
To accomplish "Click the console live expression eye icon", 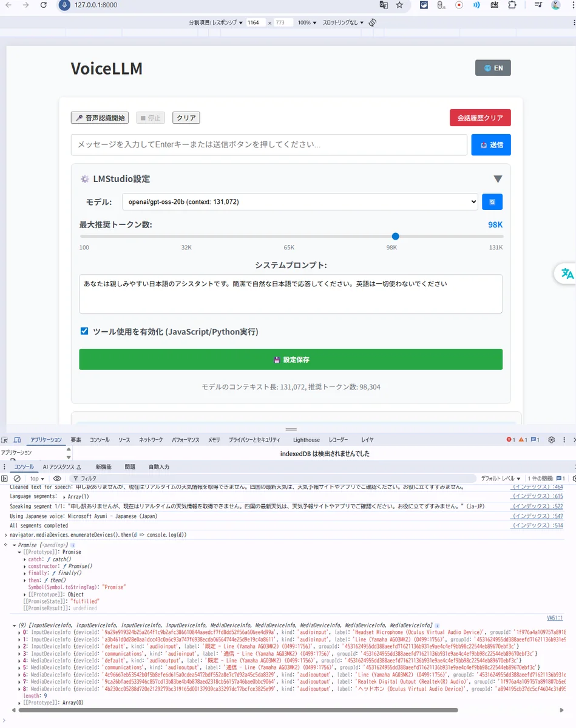I will click(x=57, y=479).
